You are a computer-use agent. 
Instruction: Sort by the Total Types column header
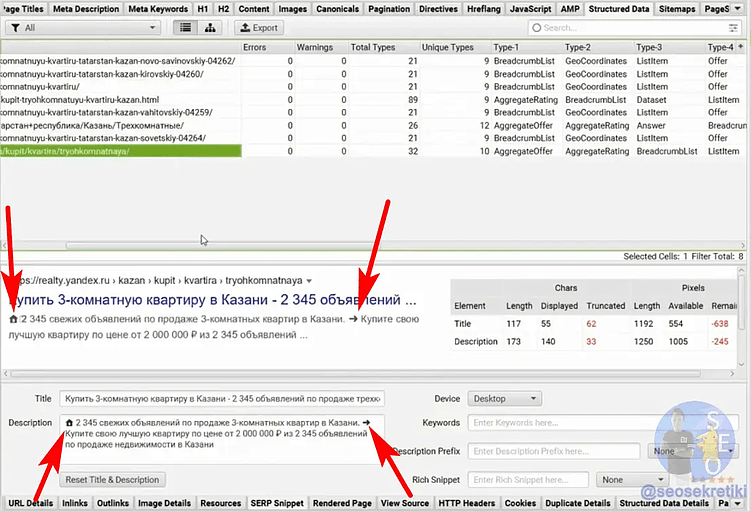click(383, 47)
